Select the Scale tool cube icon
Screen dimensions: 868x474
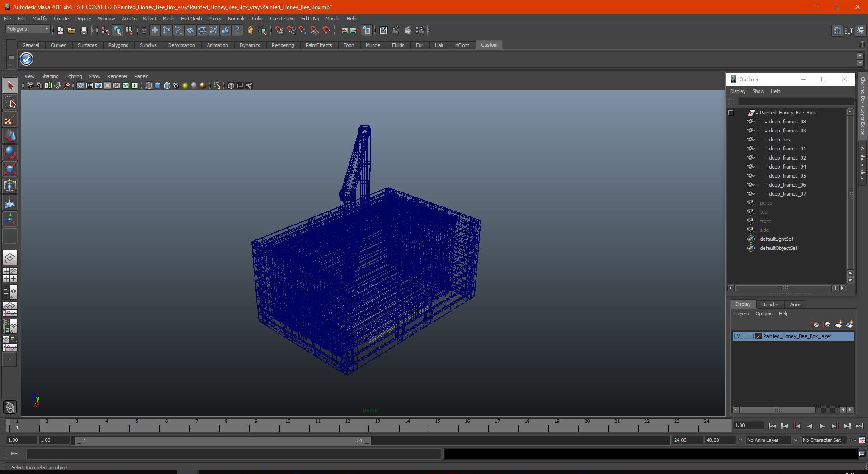[x=10, y=169]
